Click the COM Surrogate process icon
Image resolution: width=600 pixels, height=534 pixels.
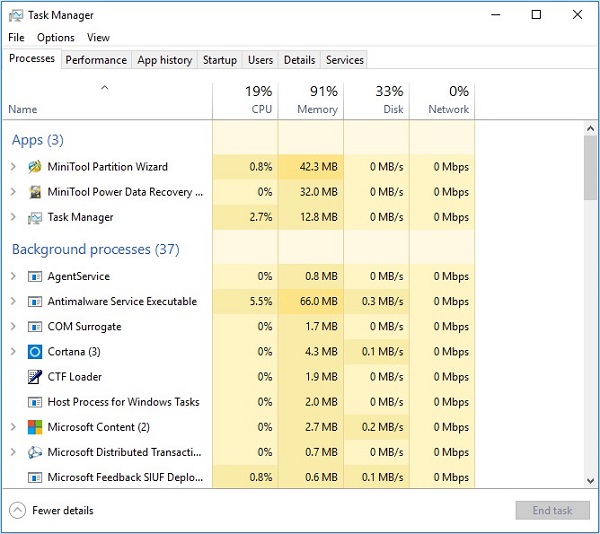coord(35,327)
